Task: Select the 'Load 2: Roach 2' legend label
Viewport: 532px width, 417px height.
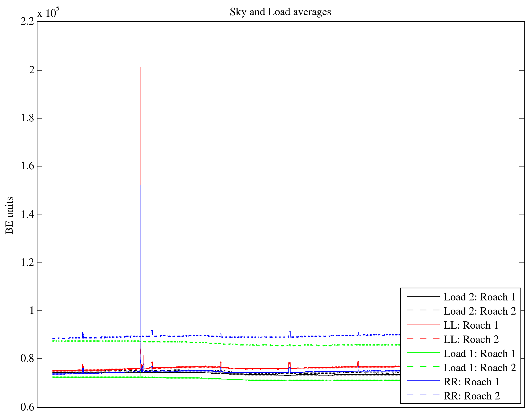Action: (480, 311)
